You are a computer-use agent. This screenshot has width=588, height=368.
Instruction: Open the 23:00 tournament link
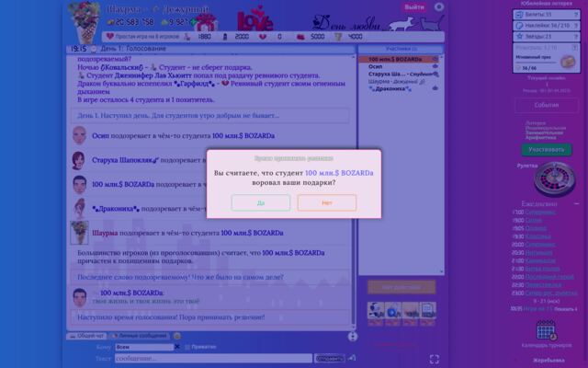coord(551,293)
